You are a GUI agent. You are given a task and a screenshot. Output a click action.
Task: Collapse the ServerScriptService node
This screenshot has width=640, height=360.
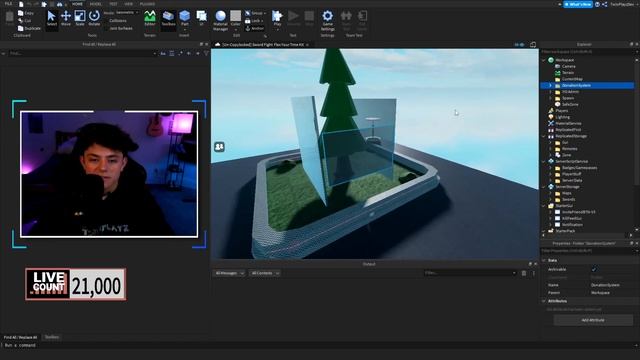(544, 161)
